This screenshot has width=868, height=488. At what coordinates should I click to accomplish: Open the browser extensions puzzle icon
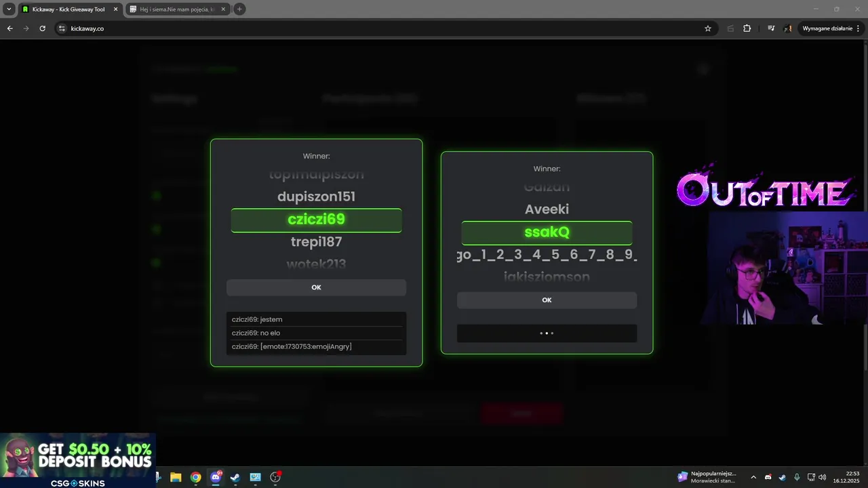[747, 28]
